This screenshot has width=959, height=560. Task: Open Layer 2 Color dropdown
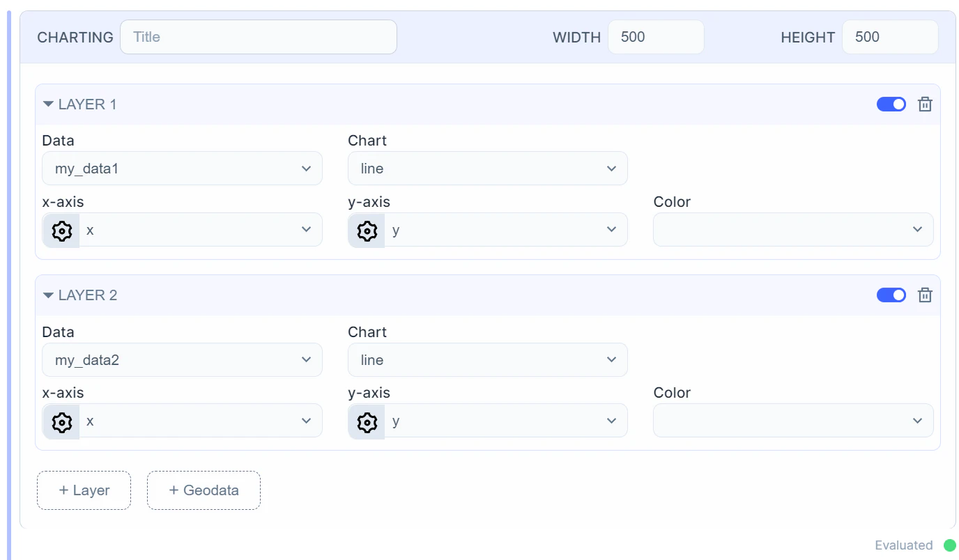tap(793, 421)
